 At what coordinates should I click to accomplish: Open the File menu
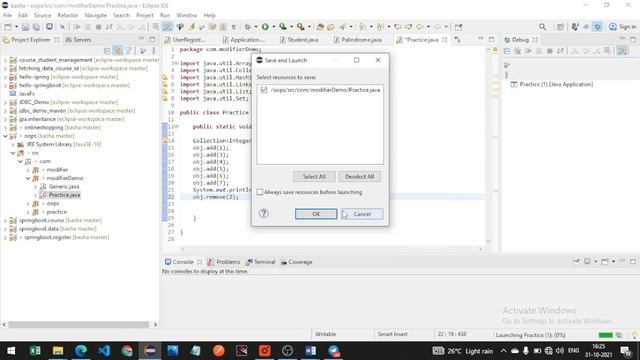click(x=7, y=15)
